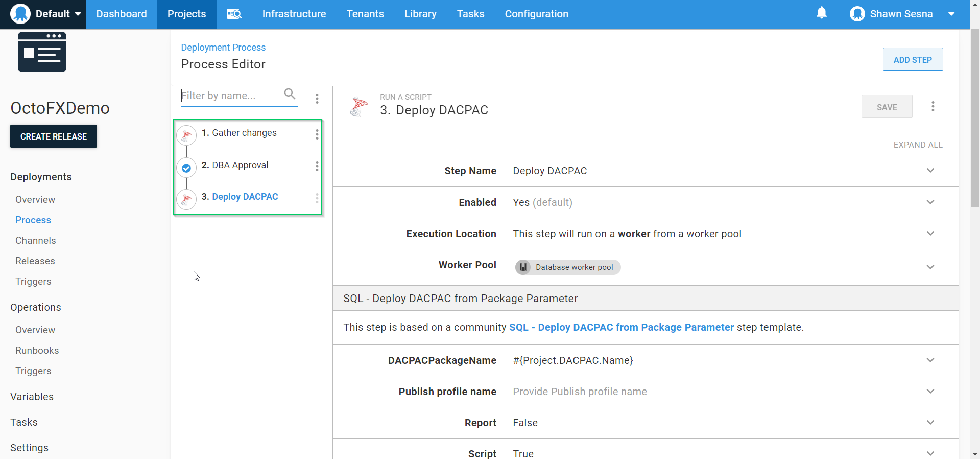Click the ADD STEP button
This screenshot has width=980, height=459.
912,59
